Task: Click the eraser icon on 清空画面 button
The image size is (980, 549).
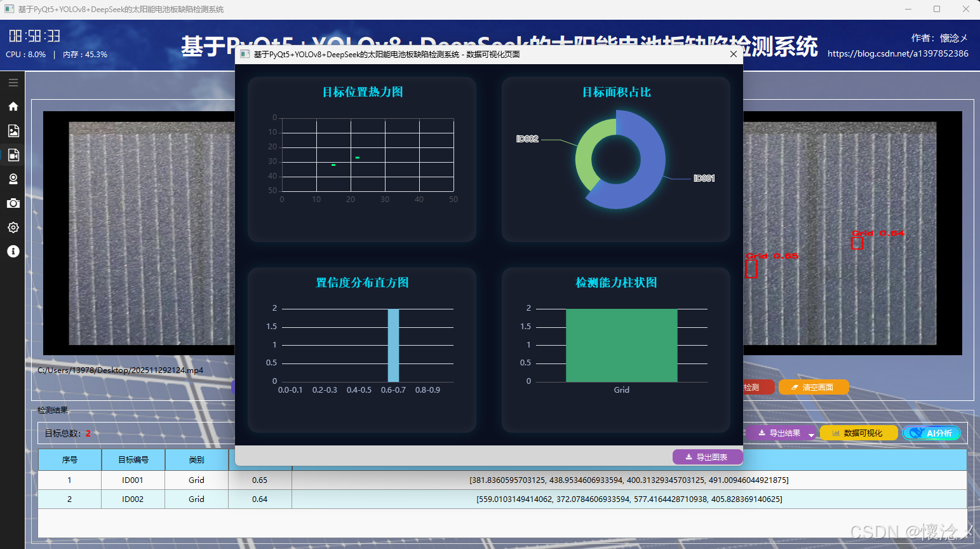Action: (x=794, y=387)
